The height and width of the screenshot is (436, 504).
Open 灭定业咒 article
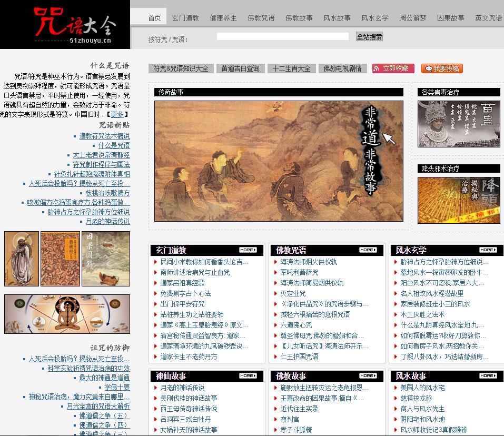(x=293, y=294)
